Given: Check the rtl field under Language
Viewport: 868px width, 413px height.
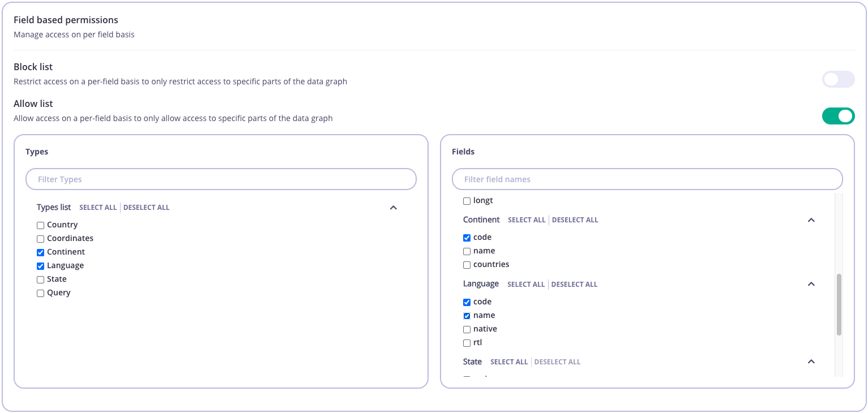Looking at the screenshot, I should tap(467, 343).
